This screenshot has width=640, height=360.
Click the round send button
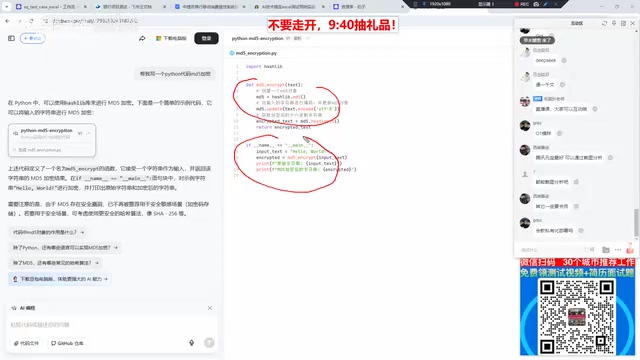point(209,343)
